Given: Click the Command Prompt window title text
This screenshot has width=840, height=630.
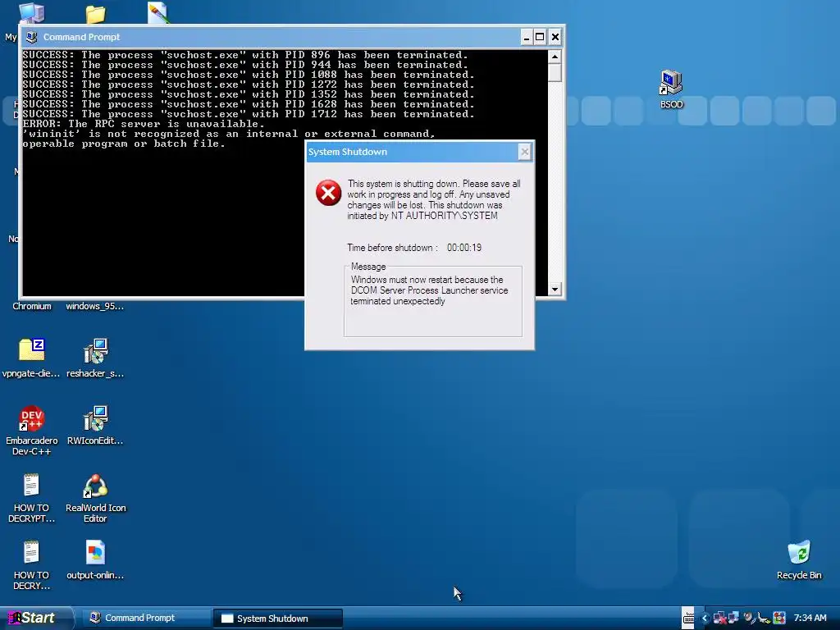Looking at the screenshot, I should tap(81, 37).
